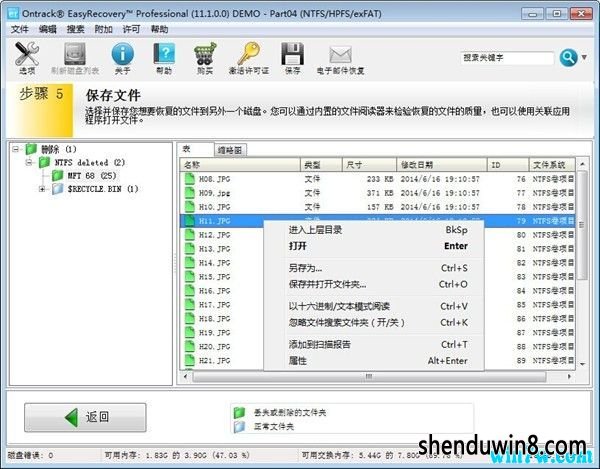Select the H08.JPG file row

378,179
